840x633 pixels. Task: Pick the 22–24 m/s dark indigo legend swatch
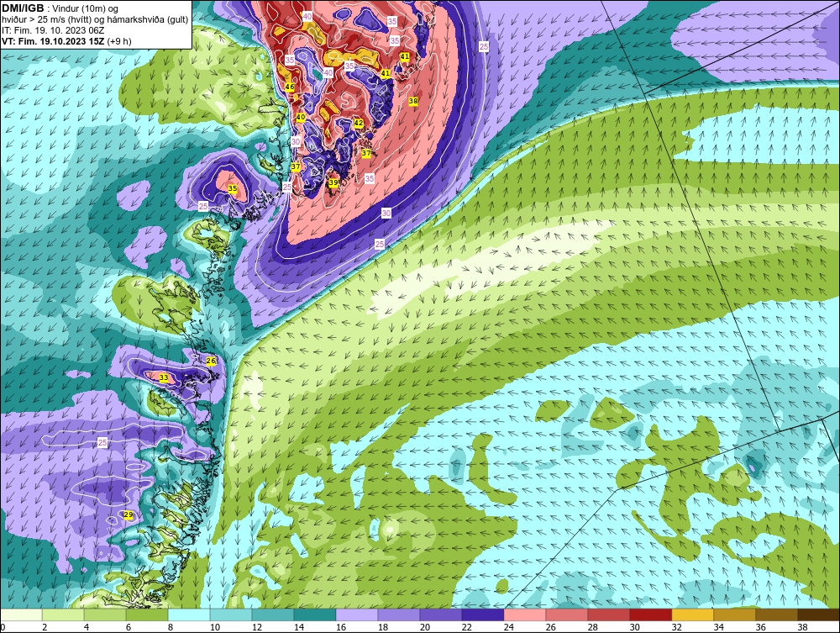[483, 615]
